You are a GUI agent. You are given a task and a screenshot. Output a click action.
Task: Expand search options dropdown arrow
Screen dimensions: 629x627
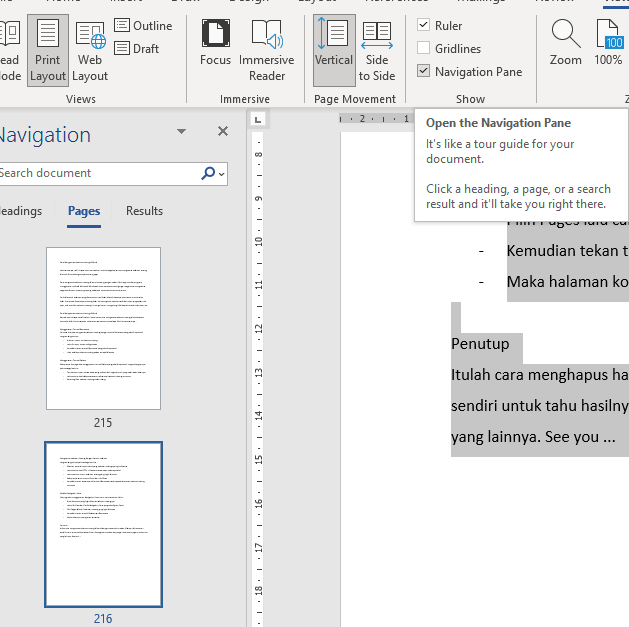pyautogui.click(x=221, y=174)
